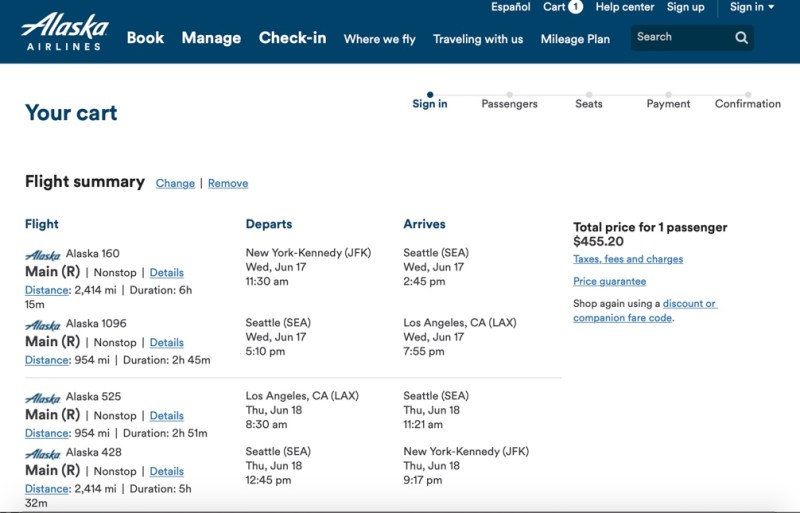Open the Check-in menu

pyautogui.click(x=292, y=38)
